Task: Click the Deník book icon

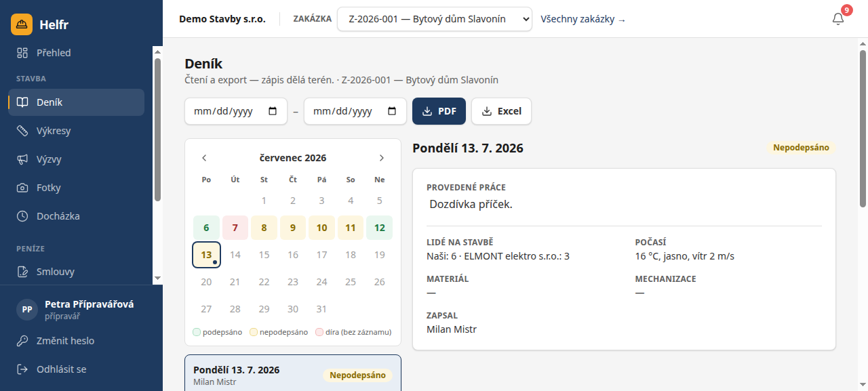Action: pos(22,102)
